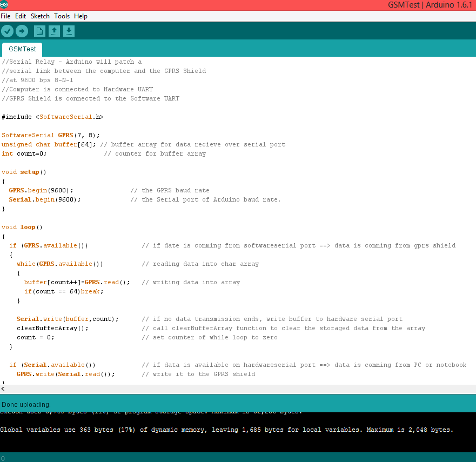Click the '//at 9600 bps 8-N-1' comment
This screenshot has height=462, width=476.
(x=37, y=80)
